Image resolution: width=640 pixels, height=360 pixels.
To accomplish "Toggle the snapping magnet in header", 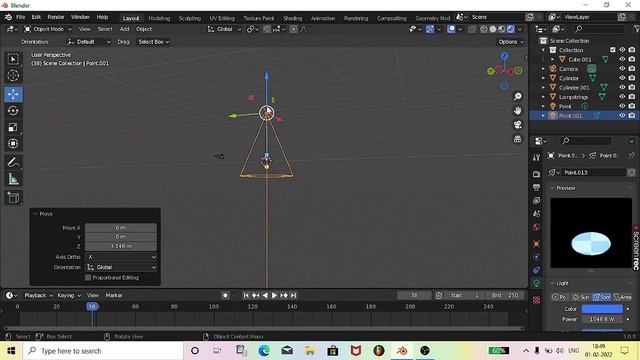I will click(267, 29).
